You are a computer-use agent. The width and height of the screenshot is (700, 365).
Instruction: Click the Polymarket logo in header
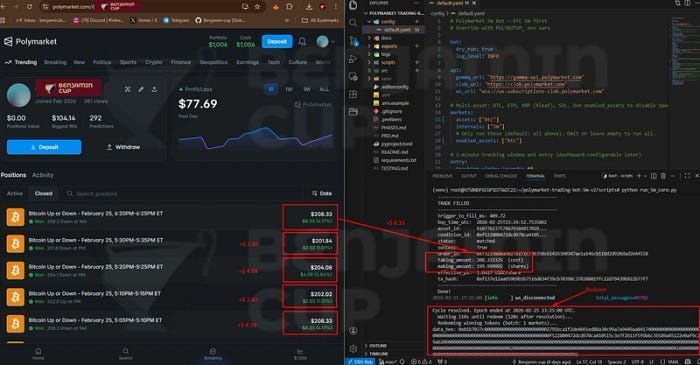click(30, 41)
